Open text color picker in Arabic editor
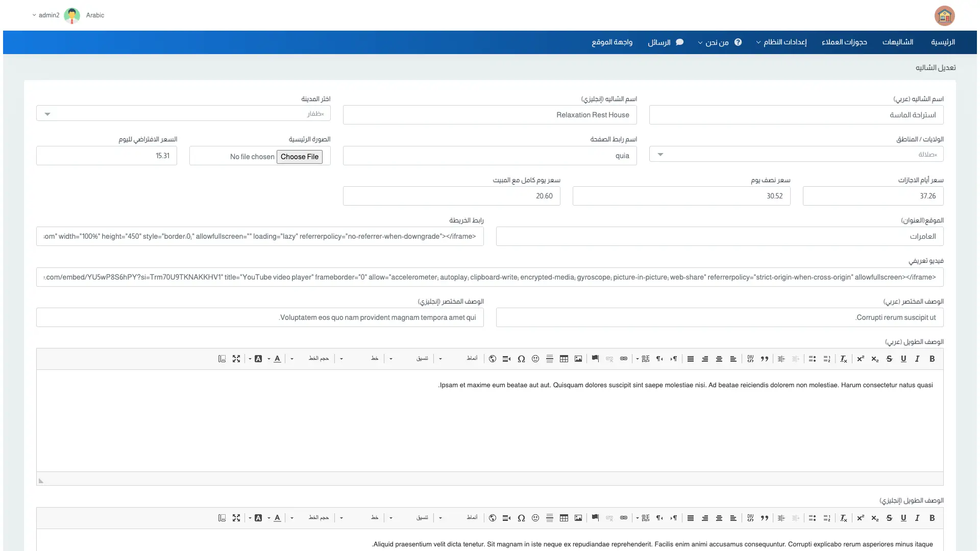The image size is (980, 551). click(277, 359)
